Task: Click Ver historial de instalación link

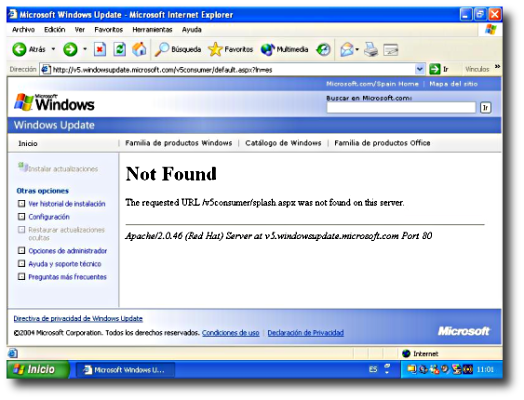Action: click(x=67, y=204)
